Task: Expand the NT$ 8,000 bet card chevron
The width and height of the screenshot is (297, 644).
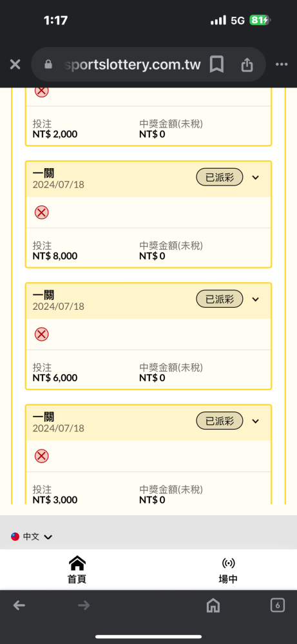Action: coord(256,178)
